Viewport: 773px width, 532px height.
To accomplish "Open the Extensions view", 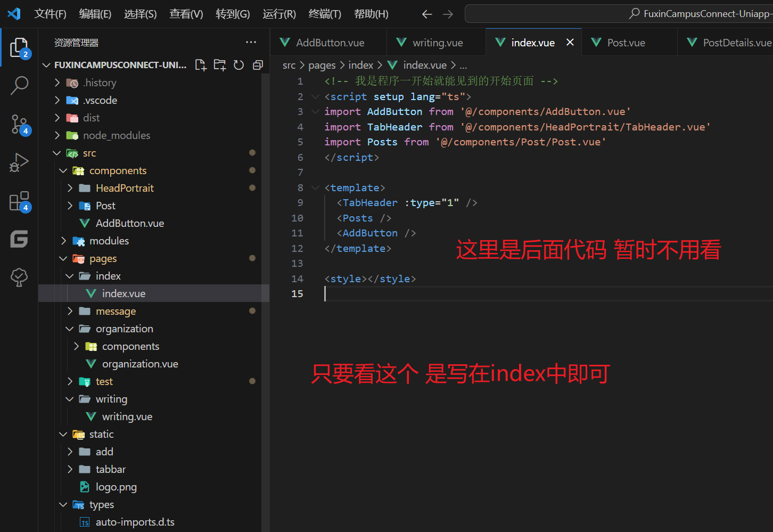I will pos(19,201).
